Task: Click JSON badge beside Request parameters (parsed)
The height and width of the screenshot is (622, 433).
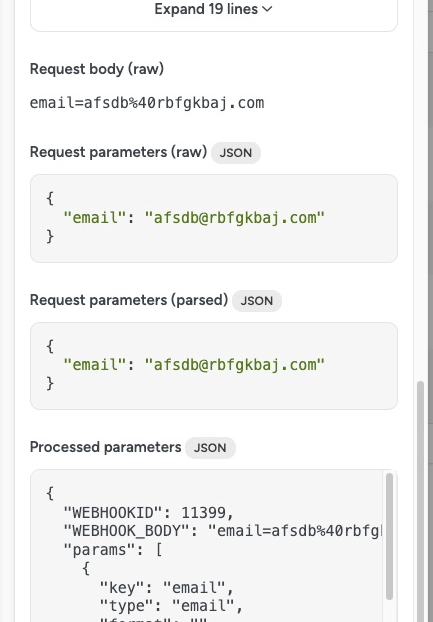Action: click(x=257, y=301)
